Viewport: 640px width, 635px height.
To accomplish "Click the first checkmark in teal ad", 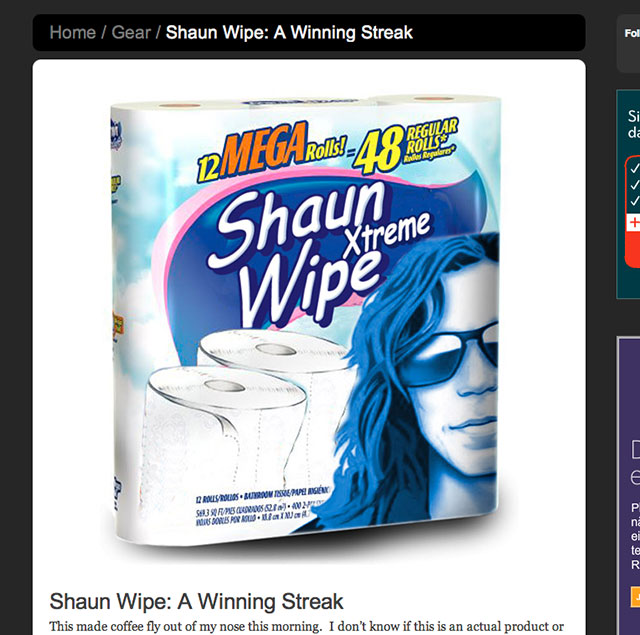I will pos(635,168).
